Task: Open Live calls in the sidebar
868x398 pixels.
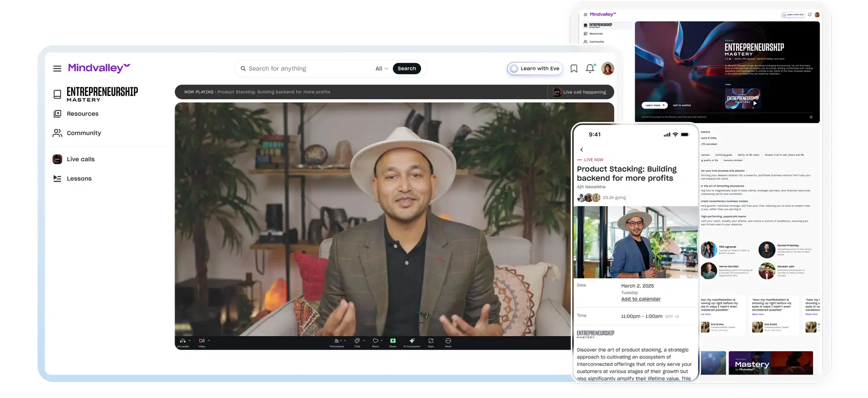Action: coord(80,159)
